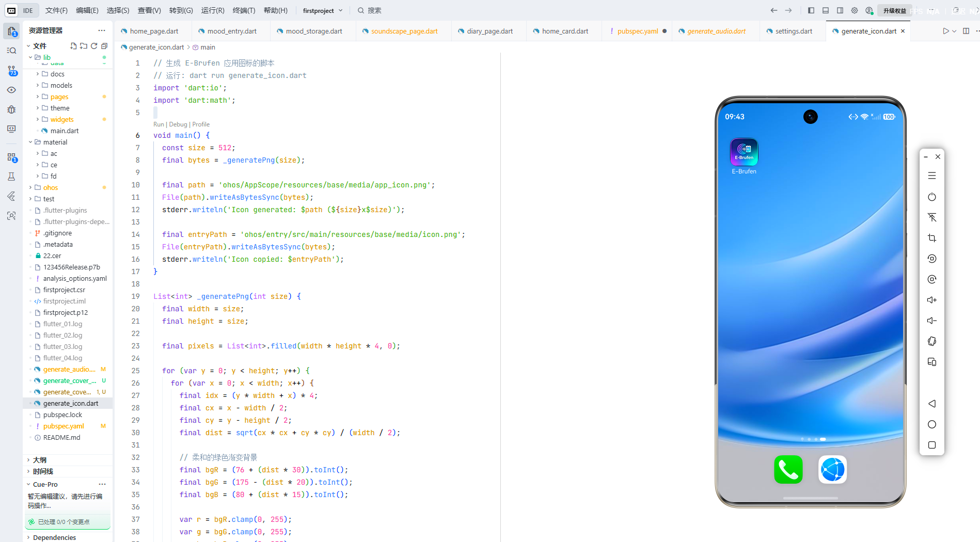Click the emulator home circle button

932,424
